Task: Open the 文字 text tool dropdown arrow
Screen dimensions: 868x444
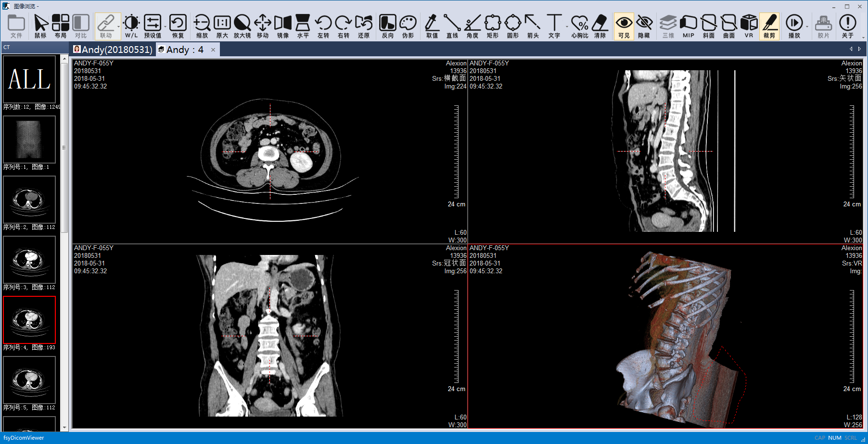Action: click(567, 27)
